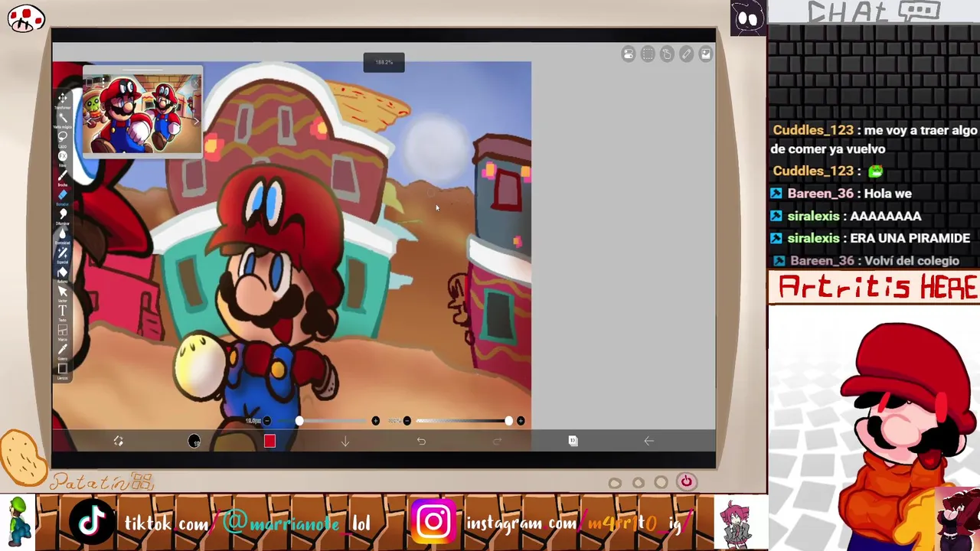Click the back arrow in the bottom bar
Viewport: 980px width, 551px height.
pyautogui.click(x=648, y=441)
